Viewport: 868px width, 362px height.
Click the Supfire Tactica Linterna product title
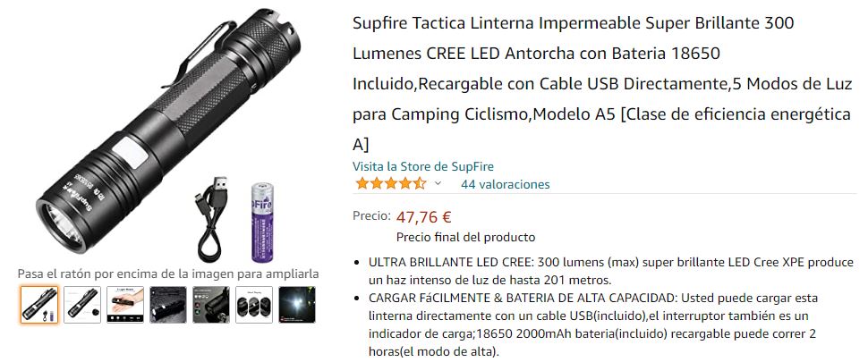tap(601, 84)
